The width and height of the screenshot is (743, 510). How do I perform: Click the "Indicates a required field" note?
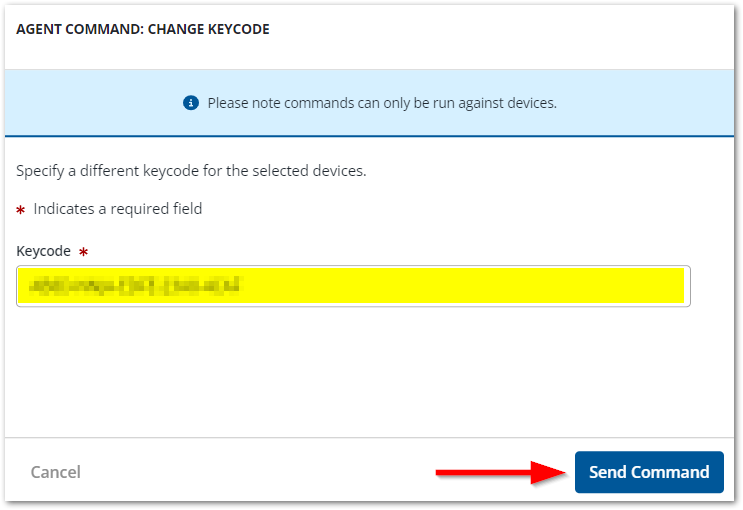click(x=118, y=209)
